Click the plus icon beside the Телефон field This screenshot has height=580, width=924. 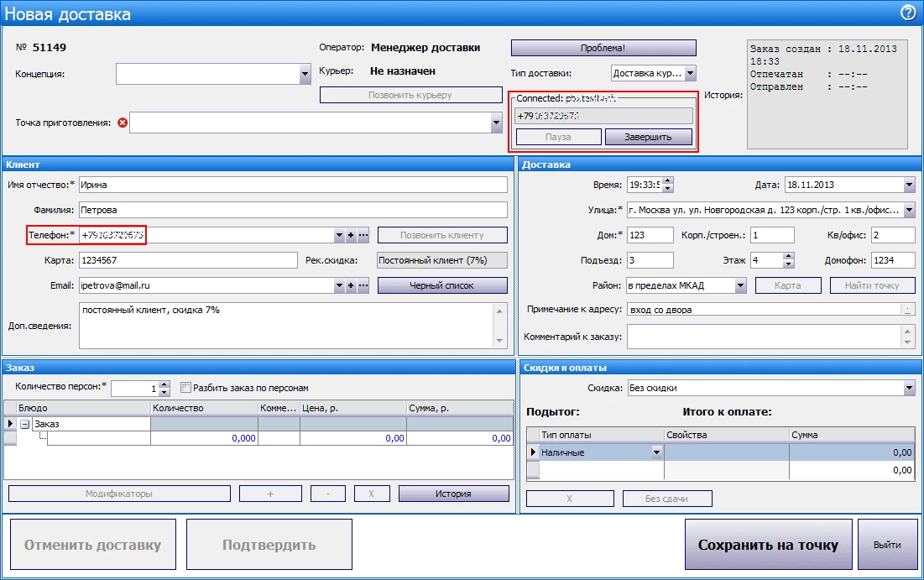coord(351,235)
